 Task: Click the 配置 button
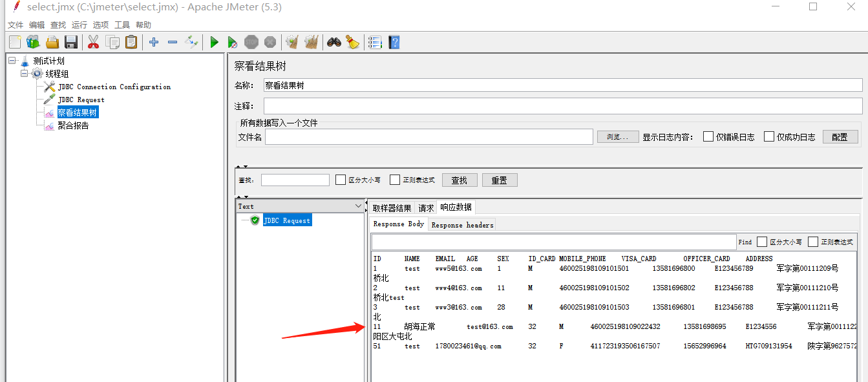[840, 136]
